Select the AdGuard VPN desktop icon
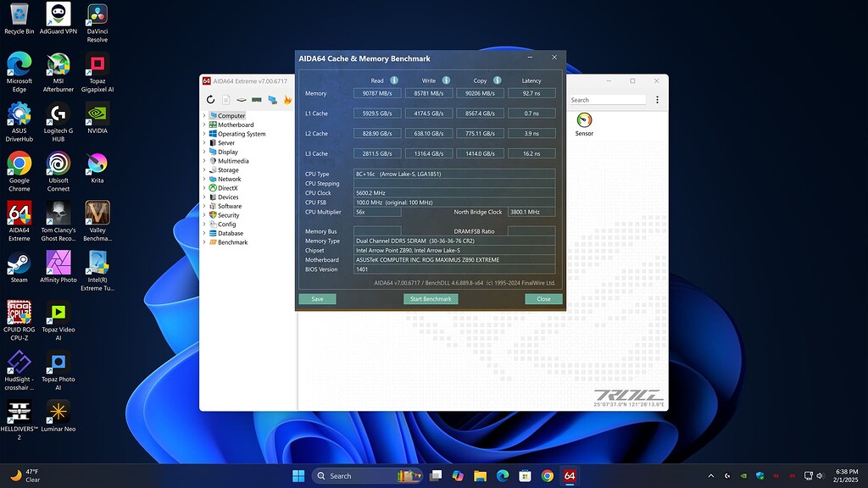The height and width of the screenshot is (488, 868). click(58, 19)
